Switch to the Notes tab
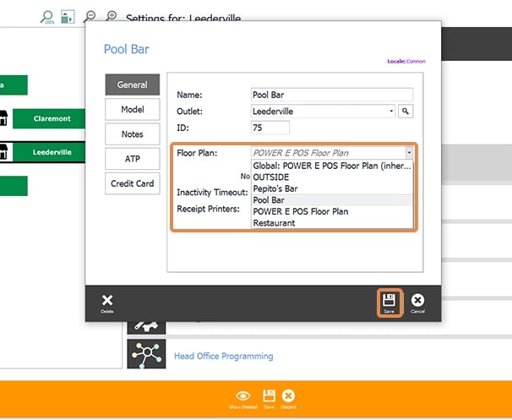The height and width of the screenshot is (420, 512). [x=133, y=134]
